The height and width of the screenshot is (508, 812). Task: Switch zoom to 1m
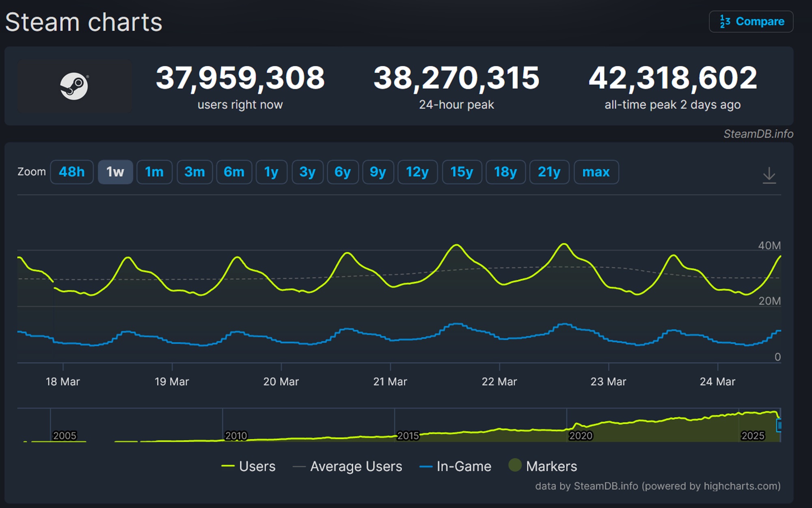point(154,172)
